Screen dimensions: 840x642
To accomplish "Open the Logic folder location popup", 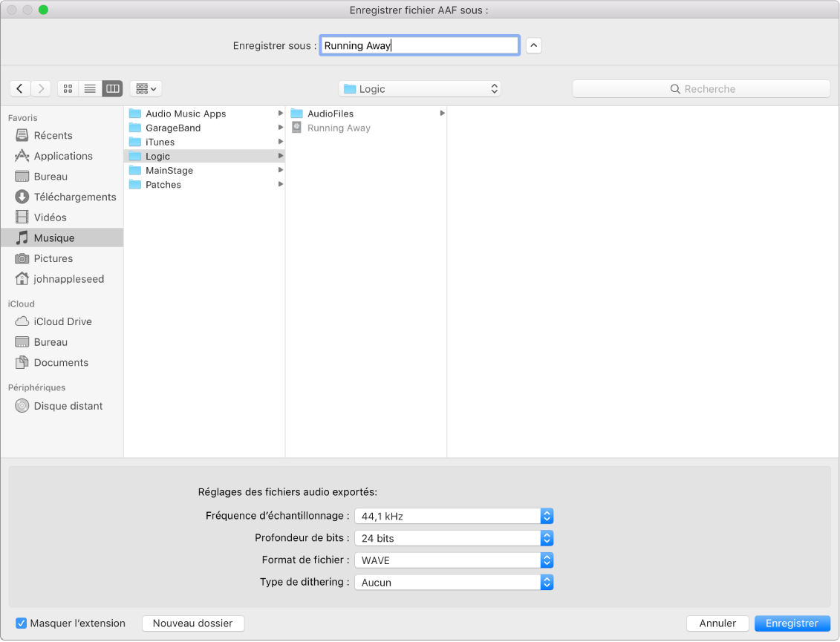I will (x=420, y=88).
